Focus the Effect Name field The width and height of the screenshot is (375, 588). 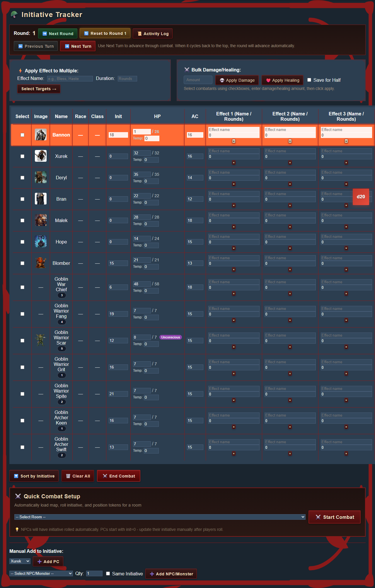70,79
